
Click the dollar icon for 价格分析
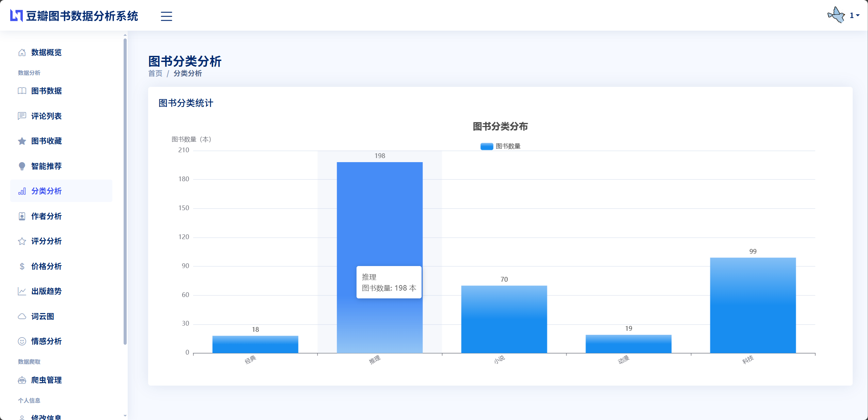tap(22, 266)
